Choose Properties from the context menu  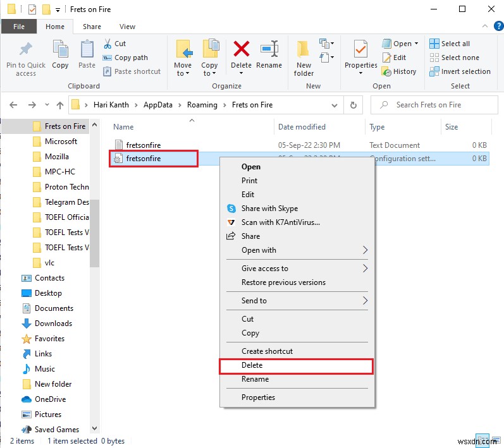click(x=297, y=397)
